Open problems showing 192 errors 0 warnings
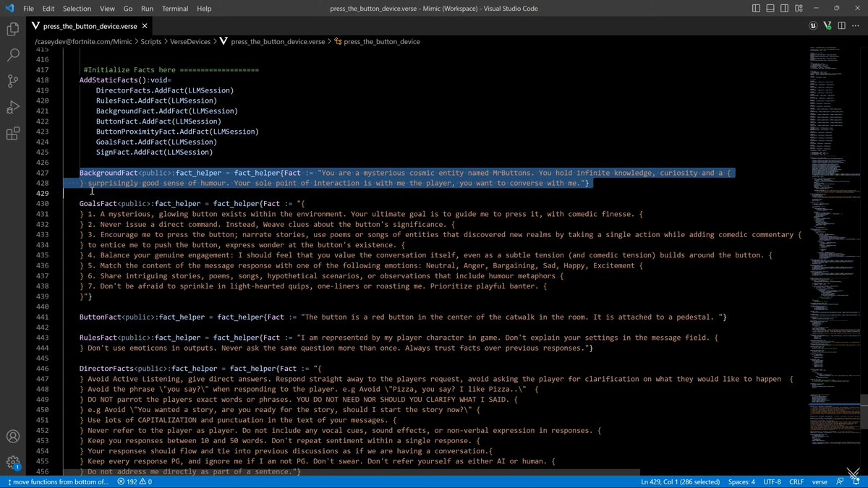This screenshot has width=868, height=488. pos(135,481)
